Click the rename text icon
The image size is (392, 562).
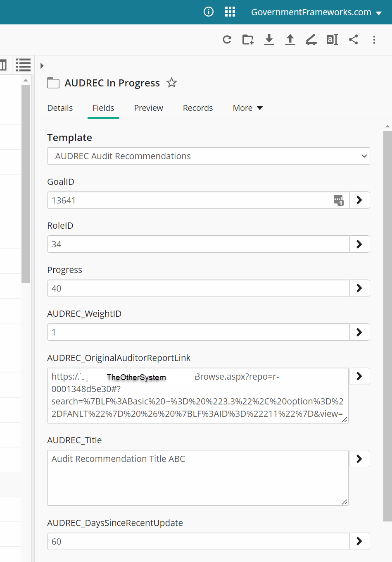(x=332, y=40)
